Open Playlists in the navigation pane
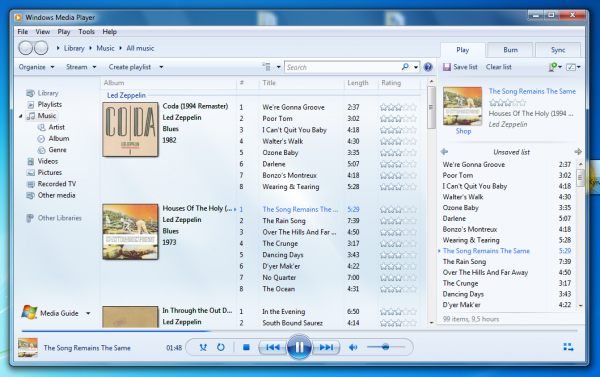 click(44, 104)
